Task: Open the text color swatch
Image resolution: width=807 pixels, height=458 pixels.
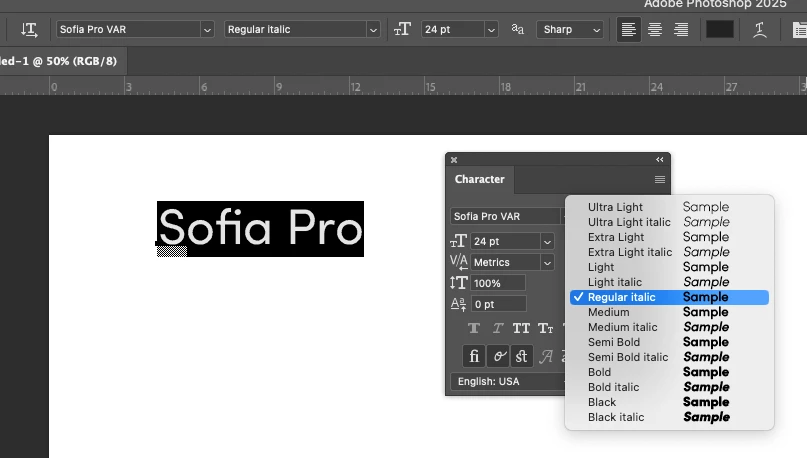Action: tap(720, 29)
